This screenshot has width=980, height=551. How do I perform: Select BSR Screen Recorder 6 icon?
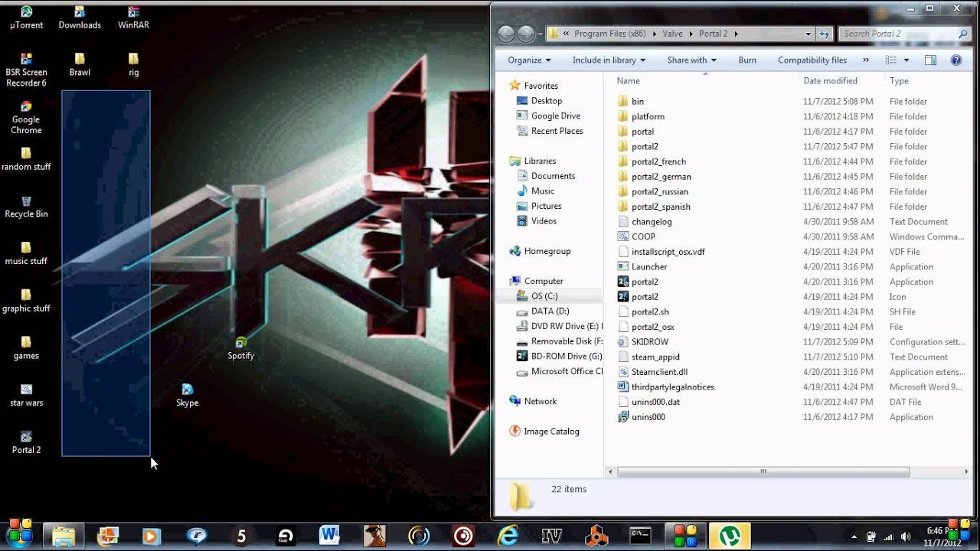[x=26, y=70]
